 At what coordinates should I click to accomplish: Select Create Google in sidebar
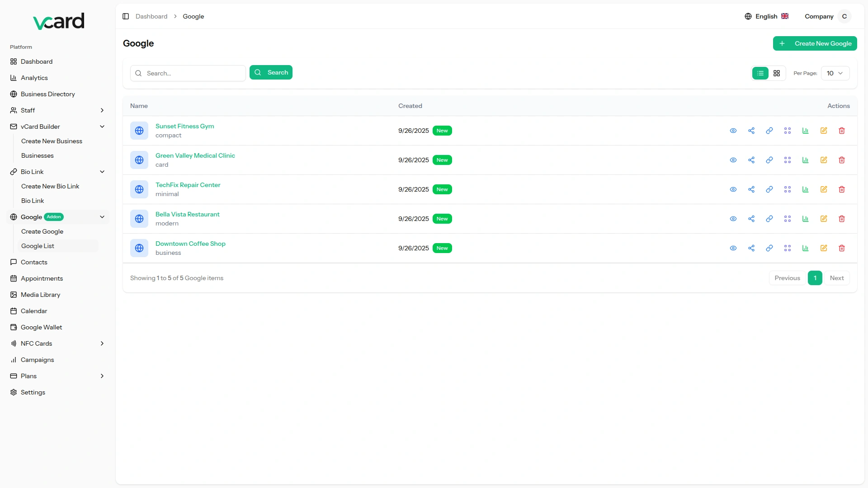click(x=42, y=231)
